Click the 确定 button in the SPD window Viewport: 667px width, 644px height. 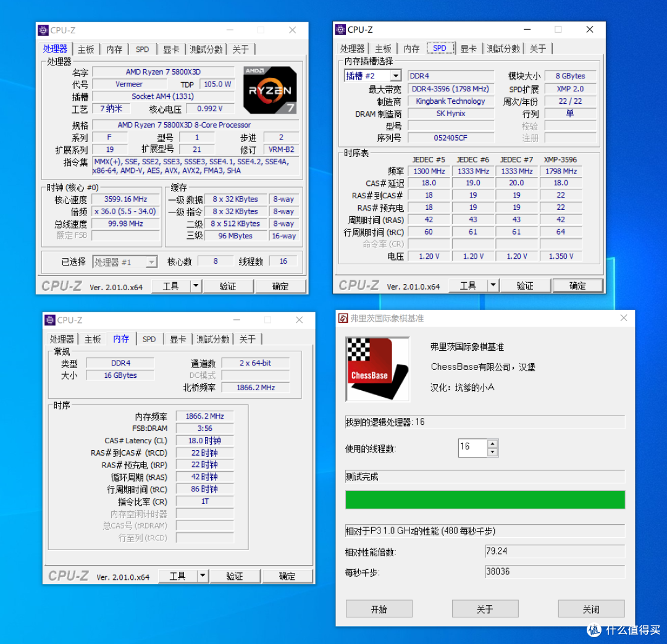pyautogui.click(x=577, y=285)
